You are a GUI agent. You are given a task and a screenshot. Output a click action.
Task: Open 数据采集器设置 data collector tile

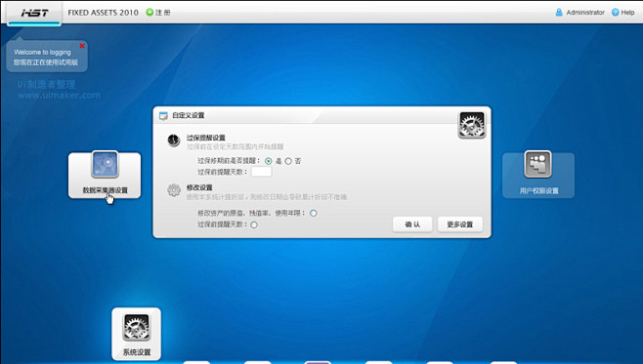105,176
